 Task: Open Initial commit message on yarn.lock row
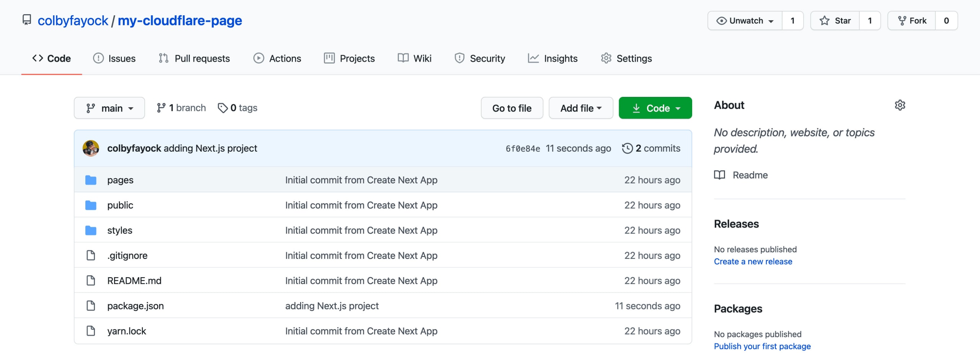[361, 331]
